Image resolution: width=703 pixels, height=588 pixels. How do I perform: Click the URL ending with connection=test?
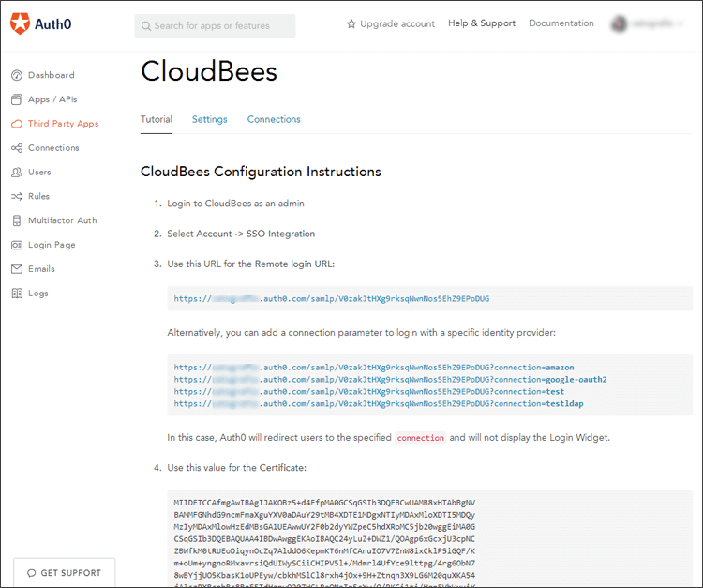369,392
